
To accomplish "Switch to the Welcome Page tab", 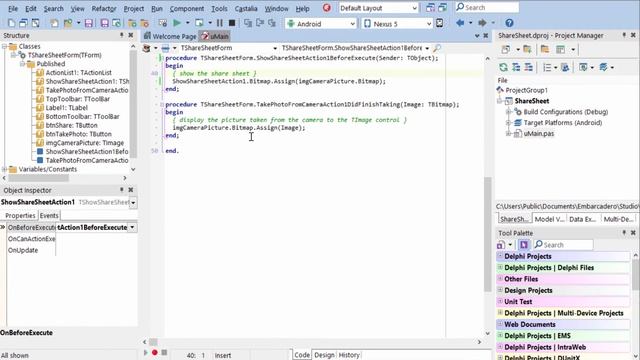I will (x=170, y=36).
